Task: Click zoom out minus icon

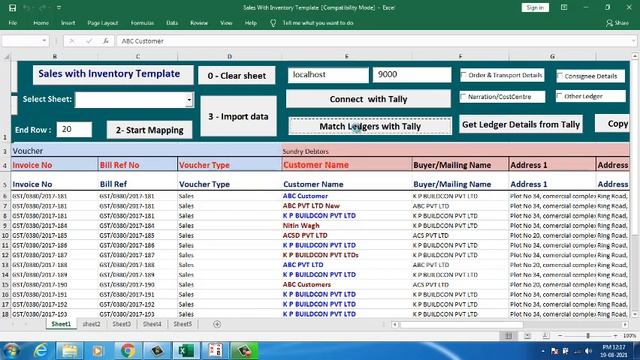Action: [560, 336]
